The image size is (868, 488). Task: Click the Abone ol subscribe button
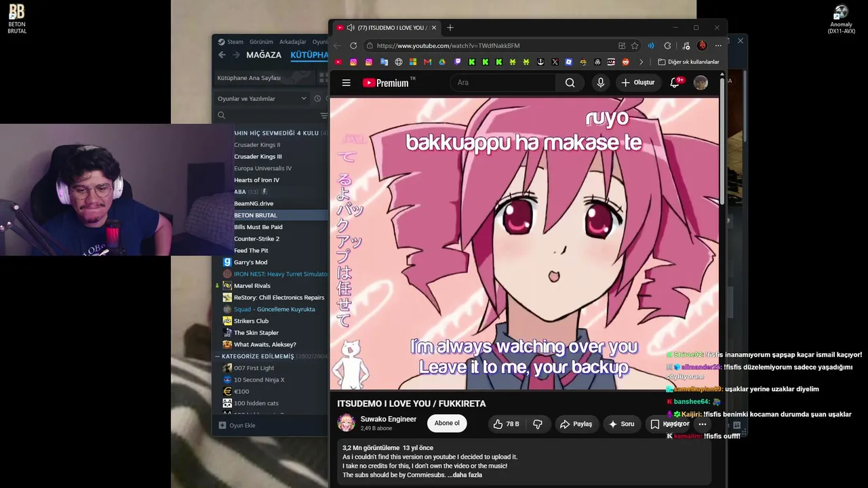click(x=447, y=424)
